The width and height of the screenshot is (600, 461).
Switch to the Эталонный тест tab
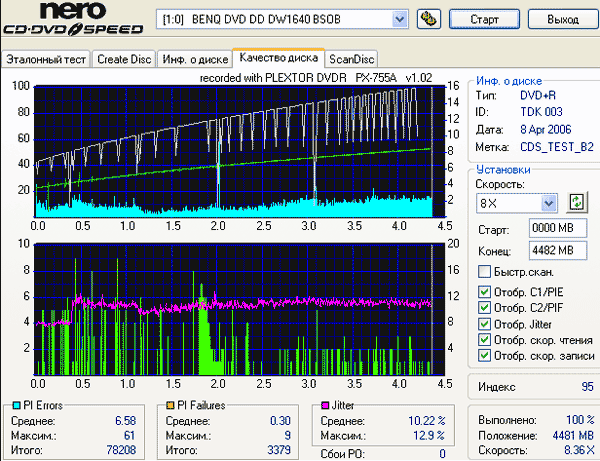point(46,59)
